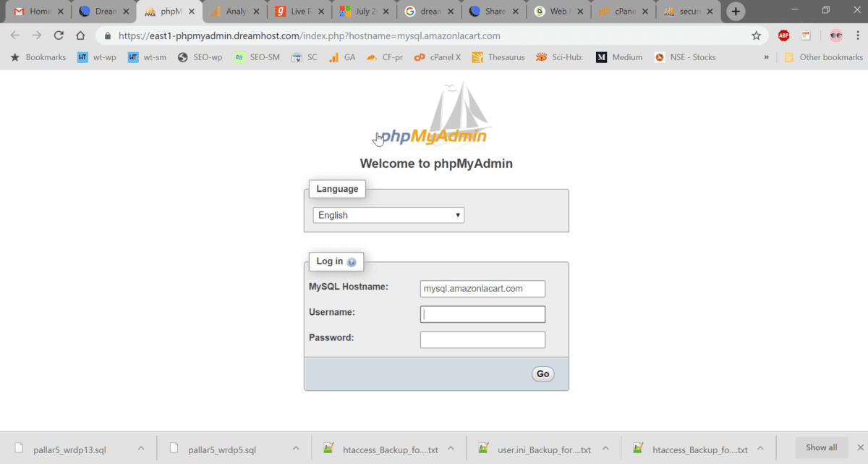Open the cPanel X bookmark
This screenshot has width=868, height=464.
[437, 56]
